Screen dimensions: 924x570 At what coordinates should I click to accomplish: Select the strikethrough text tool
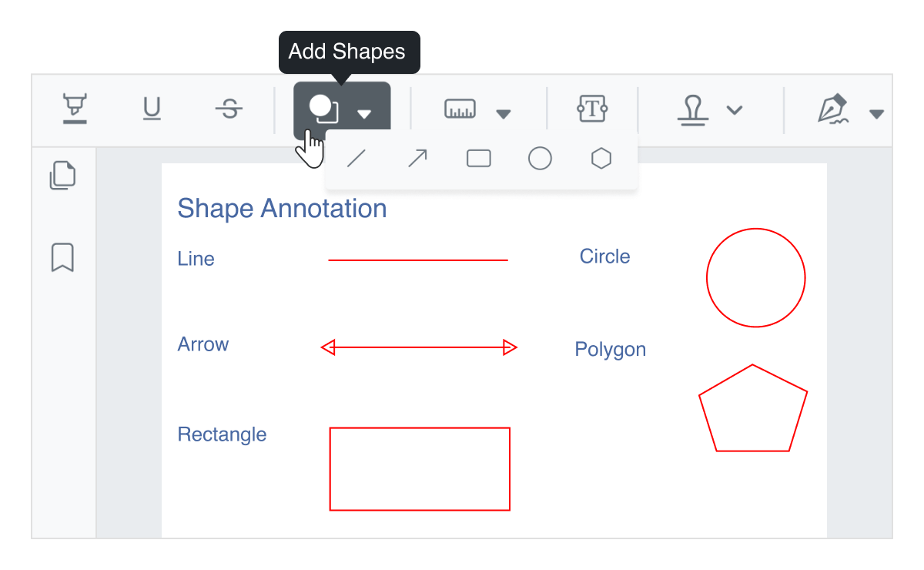pos(229,109)
